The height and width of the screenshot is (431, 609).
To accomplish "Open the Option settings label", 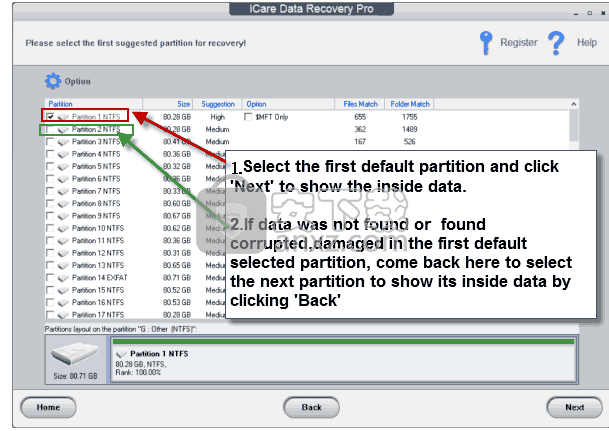I will pos(77,82).
